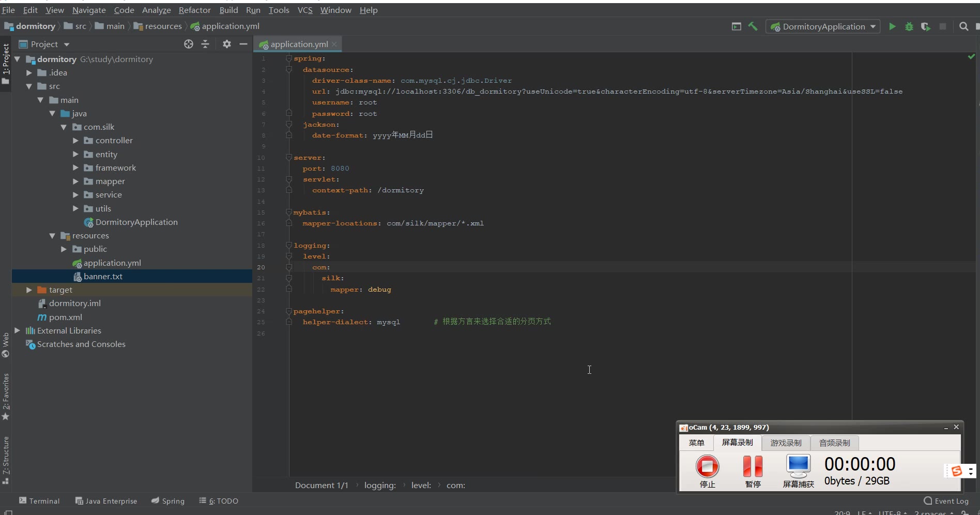Click Event Log in status bar

(x=946, y=501)
